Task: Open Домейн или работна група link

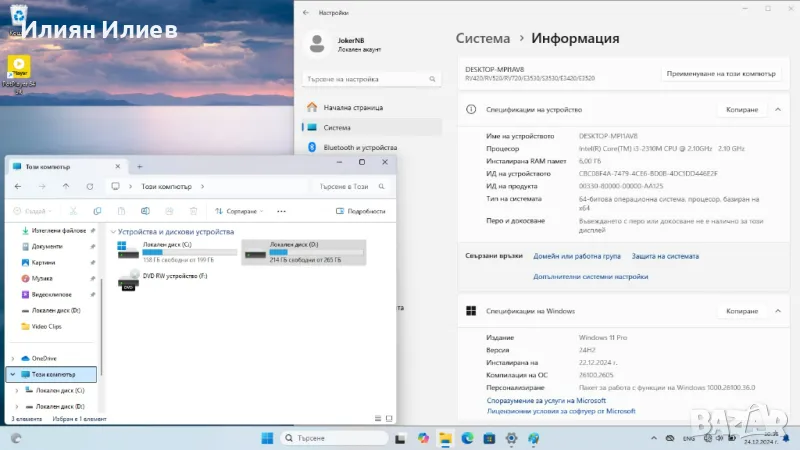Action: click(577, 256)
